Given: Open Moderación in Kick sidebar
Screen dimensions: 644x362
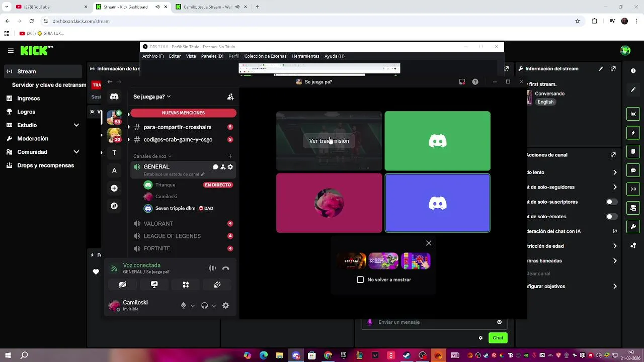Looking at the screenshot, I should [x=42, y=139].
